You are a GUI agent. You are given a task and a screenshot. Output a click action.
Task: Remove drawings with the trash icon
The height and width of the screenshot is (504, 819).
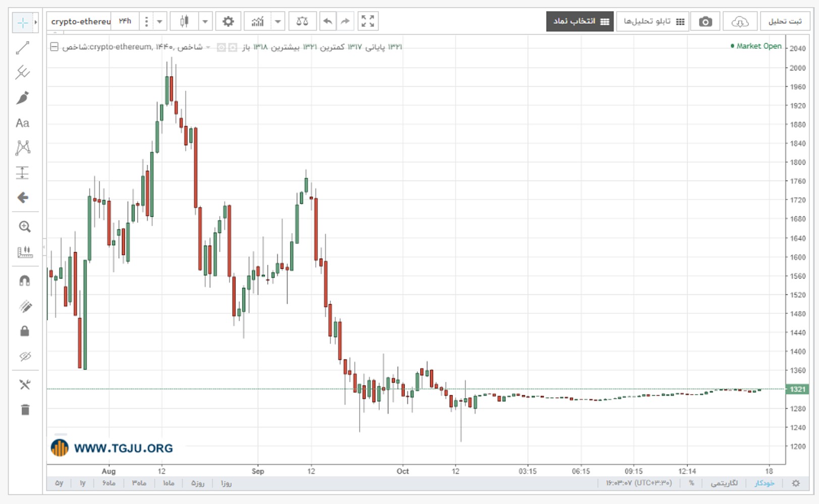pyautogui.click(x=25, y=410)
